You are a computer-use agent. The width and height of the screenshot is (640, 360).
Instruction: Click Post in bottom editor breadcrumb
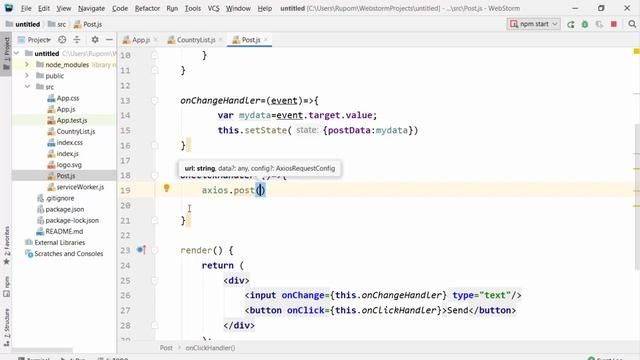pyautogui.click(x=166, y=348)
